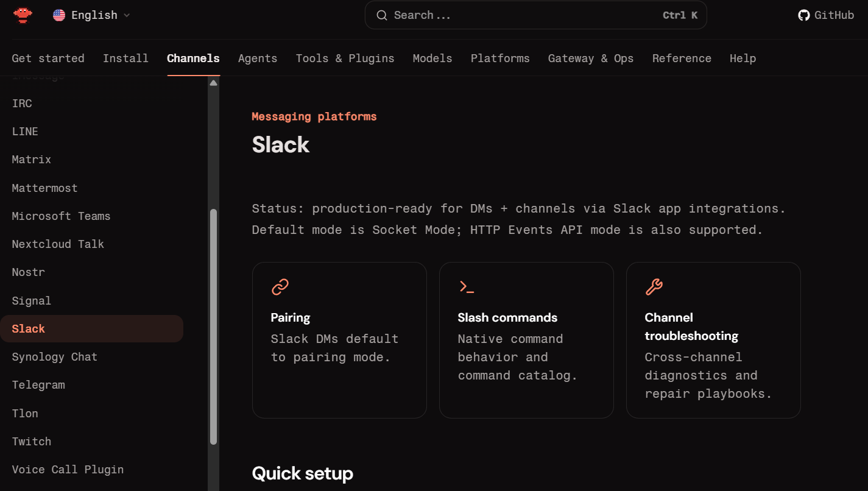
Task: Open the GitHub link
Action: click(x=826, y=15)
